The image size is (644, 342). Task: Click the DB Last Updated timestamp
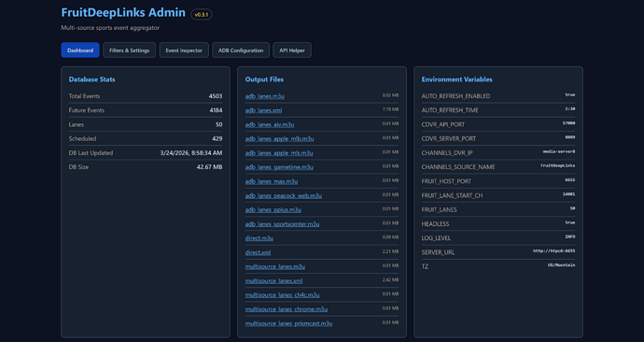[191, 153]
